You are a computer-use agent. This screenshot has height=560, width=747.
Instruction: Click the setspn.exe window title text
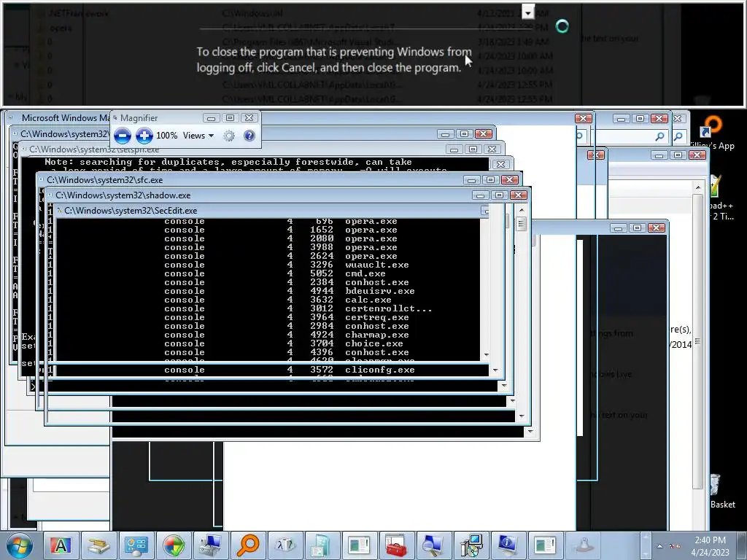pos(94,149)
